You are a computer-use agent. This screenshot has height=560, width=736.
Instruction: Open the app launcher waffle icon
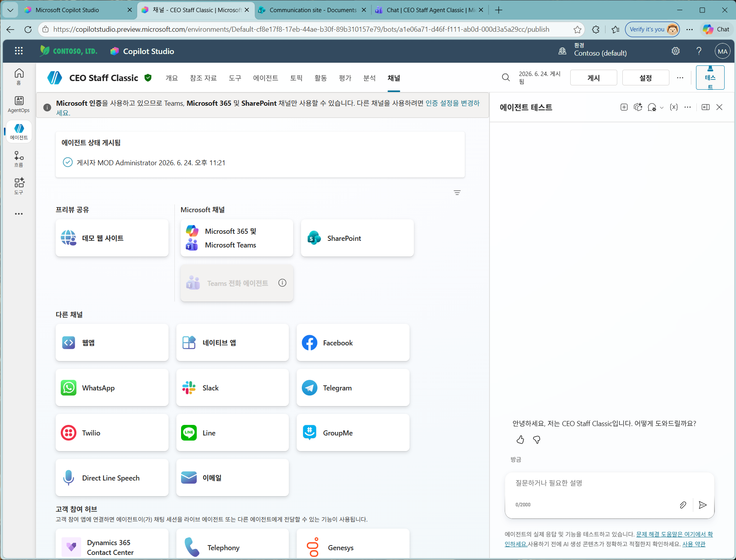[19, 51]
